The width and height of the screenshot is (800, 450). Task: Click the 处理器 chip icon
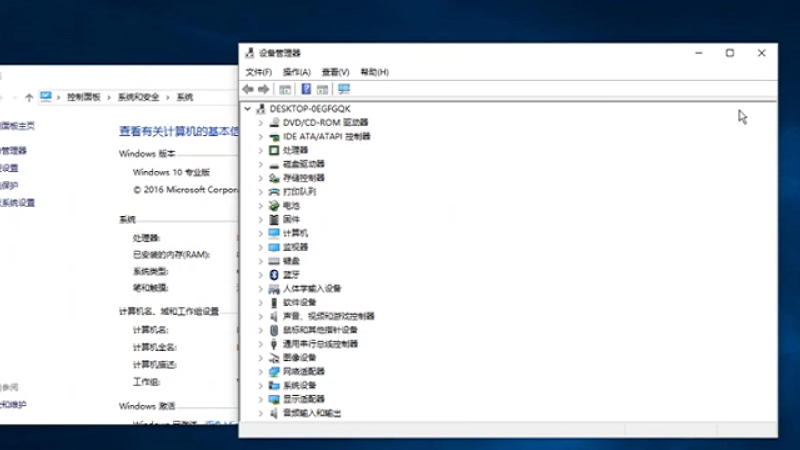(x=274, y=150)
